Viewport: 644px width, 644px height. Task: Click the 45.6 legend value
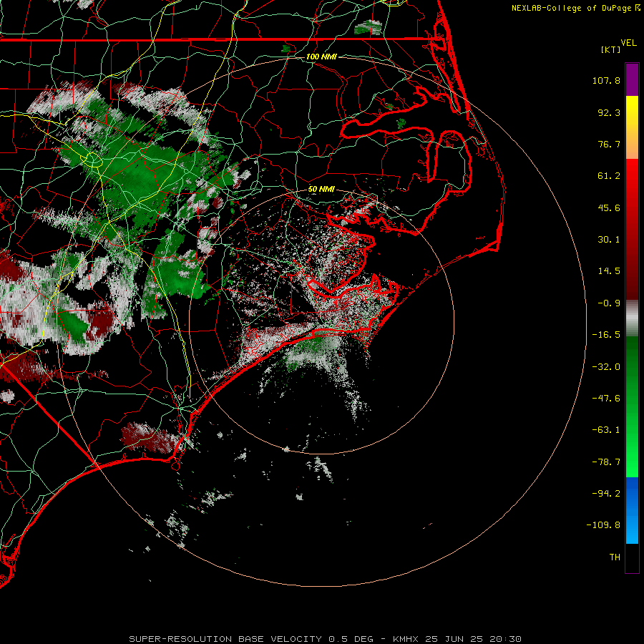(609, 208)
